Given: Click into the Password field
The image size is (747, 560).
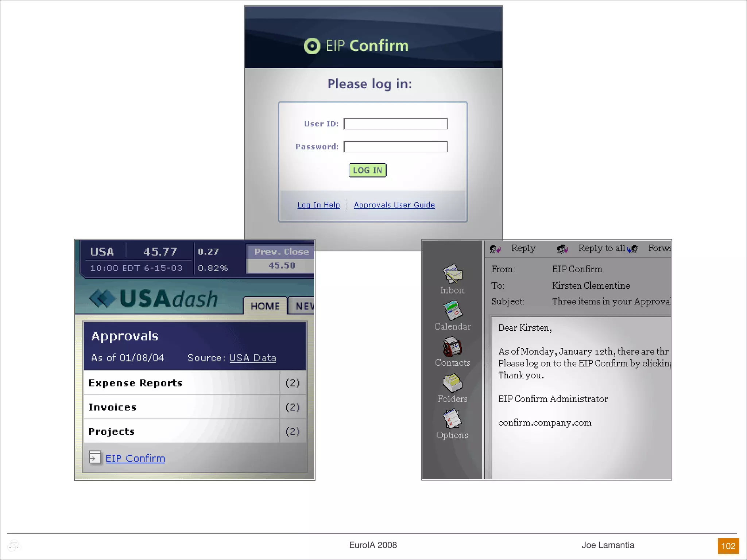Looking at the screenshot, I should (395, 147).
